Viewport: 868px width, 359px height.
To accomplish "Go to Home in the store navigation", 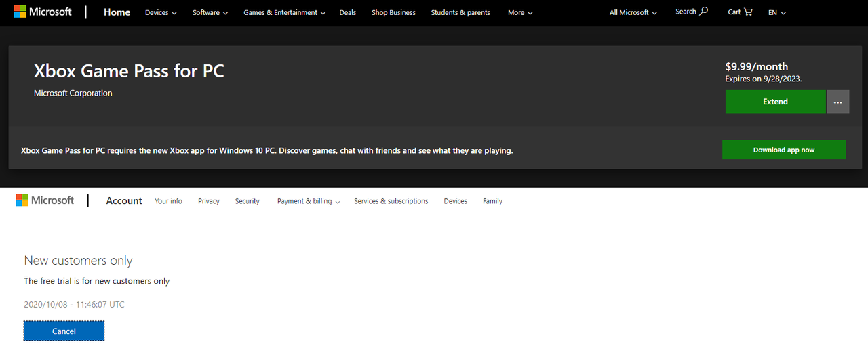I will (117, 12).
